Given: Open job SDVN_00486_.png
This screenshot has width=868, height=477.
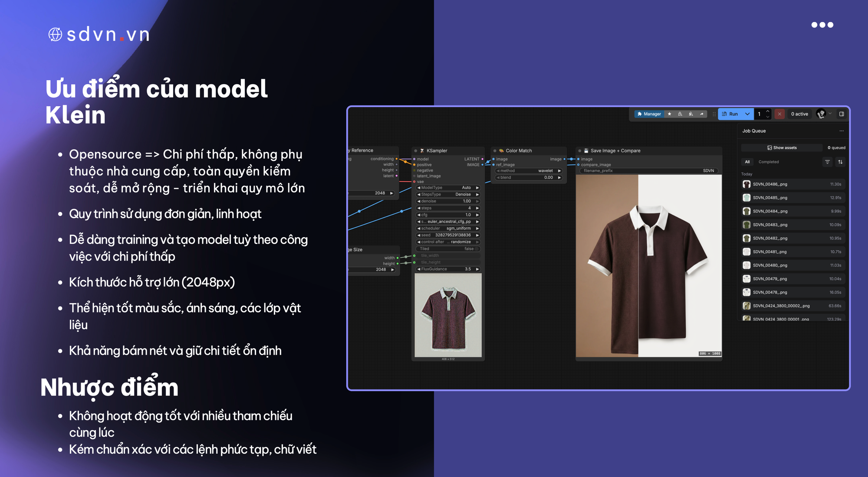Looking at the screenshot, I should tap(793, 184).
